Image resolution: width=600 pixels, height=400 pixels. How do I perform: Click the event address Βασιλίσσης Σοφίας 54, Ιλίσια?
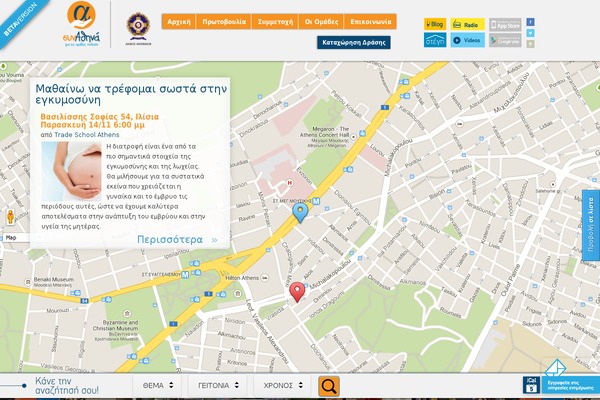click(x=99, y=117)
